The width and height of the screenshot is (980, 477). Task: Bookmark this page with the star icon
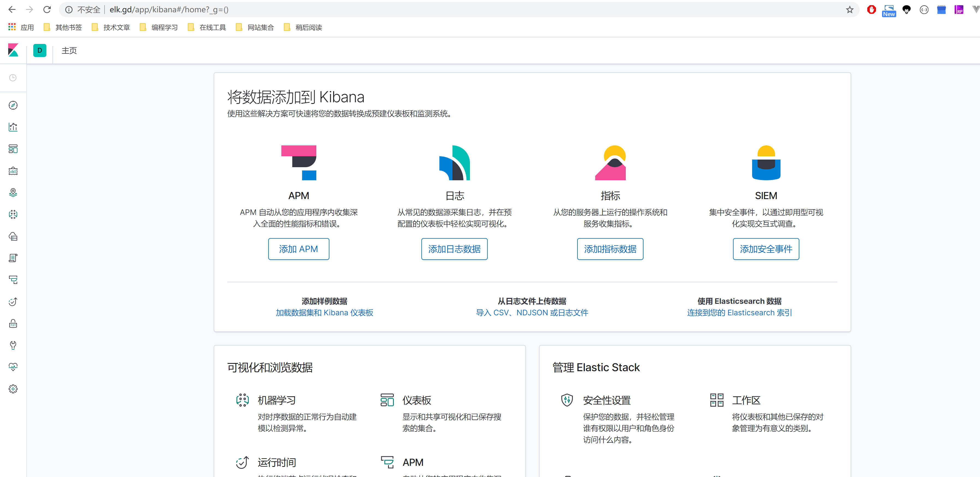[850, 10]
